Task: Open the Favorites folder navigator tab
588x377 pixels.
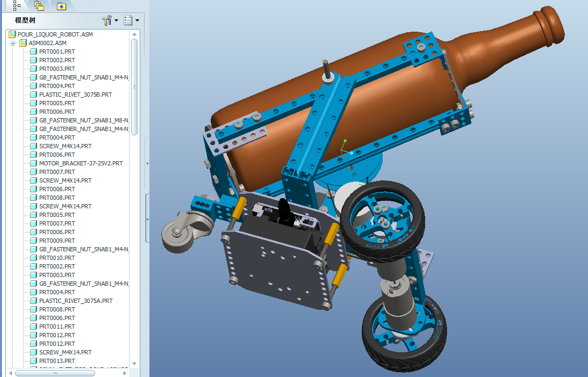Action: coord(61,6)
